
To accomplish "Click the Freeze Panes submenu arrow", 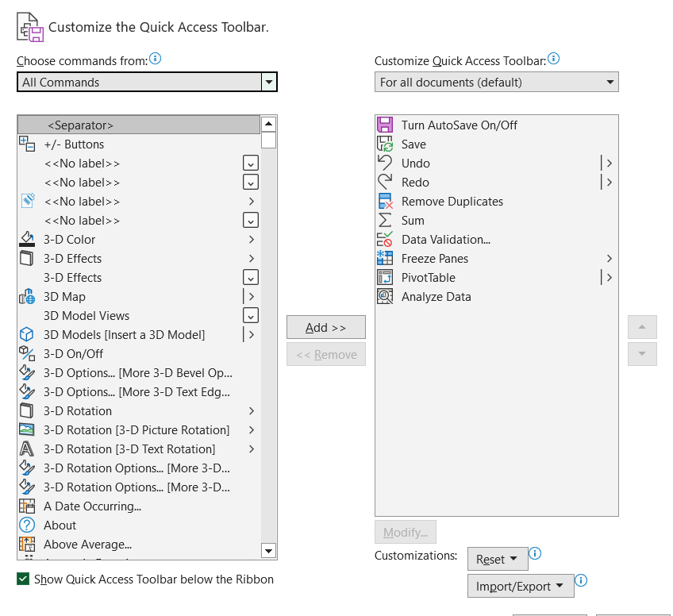I will point(609,258).
